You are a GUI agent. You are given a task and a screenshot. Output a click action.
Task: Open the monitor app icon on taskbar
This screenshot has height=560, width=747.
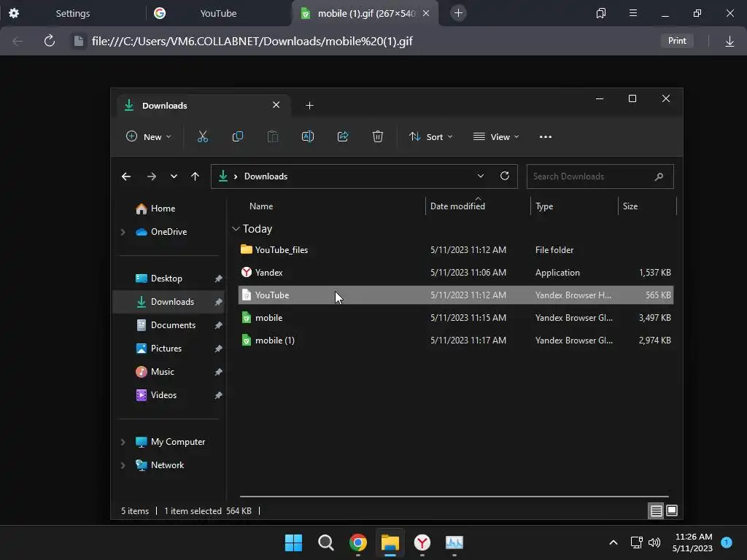pyautogui.click(x=454, y=542)
